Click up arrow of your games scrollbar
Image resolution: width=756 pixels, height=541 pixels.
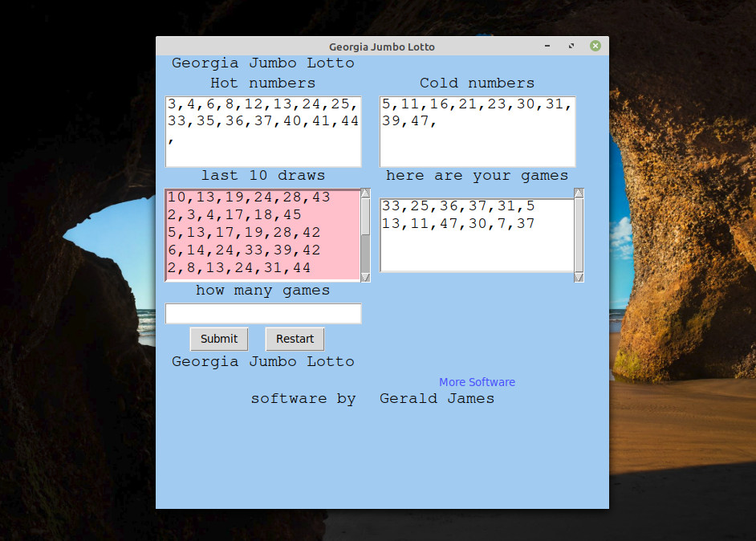(579, 193)
